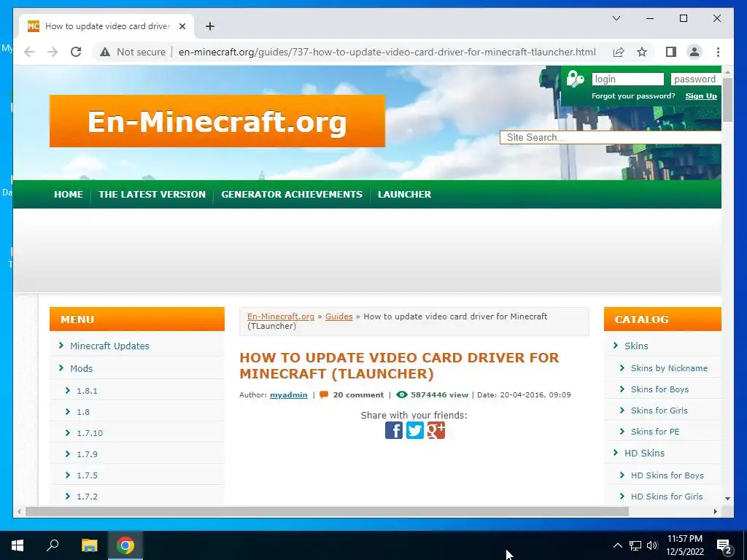
Task: Click the login input field
Action: pos(627,79)
